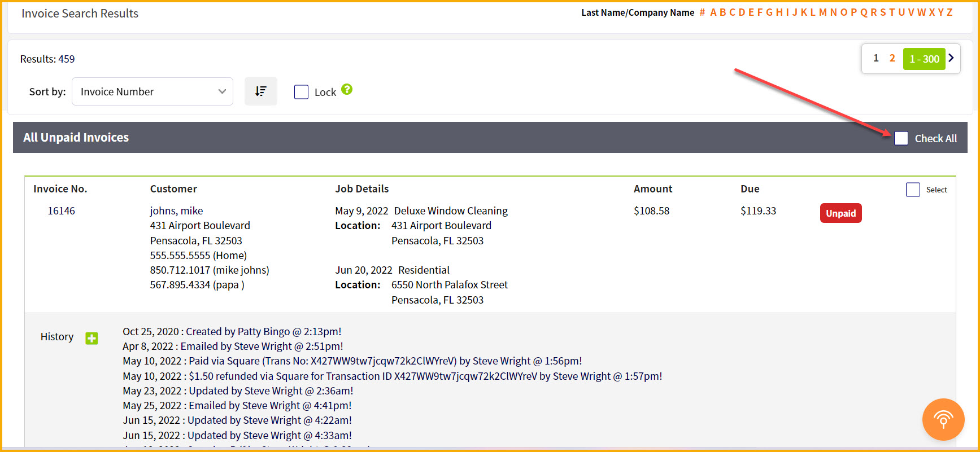Click the amount $108.58

point(651,210)
